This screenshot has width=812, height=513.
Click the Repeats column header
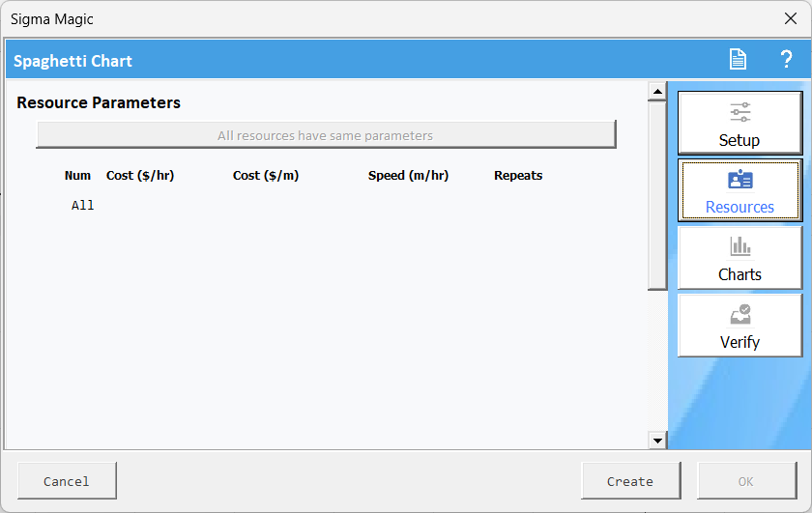pos(518,176)
